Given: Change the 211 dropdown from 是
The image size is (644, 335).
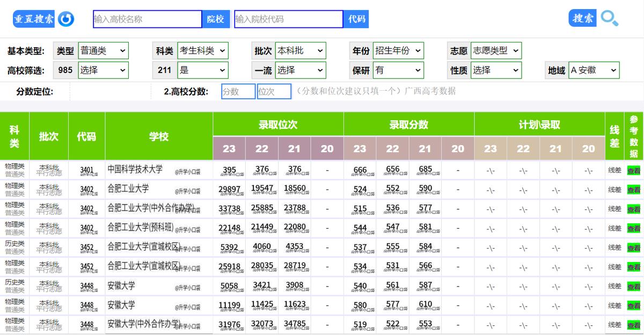Looking at the screenshot, I should [202, 70].
